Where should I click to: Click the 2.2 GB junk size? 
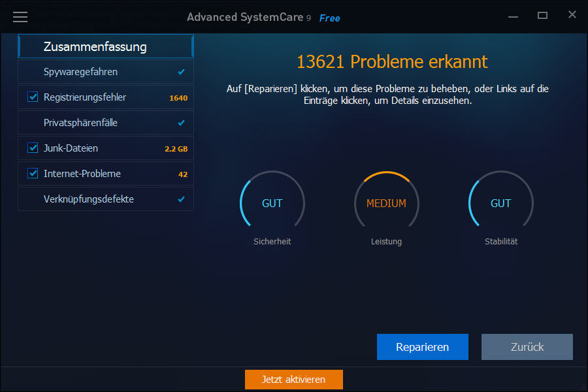tap(176, 149)
